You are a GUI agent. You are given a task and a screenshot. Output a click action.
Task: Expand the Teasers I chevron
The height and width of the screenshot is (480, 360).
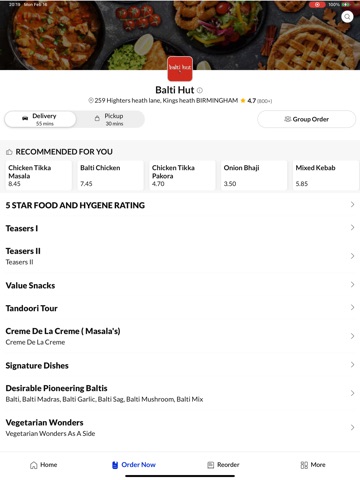coord(352,228)
